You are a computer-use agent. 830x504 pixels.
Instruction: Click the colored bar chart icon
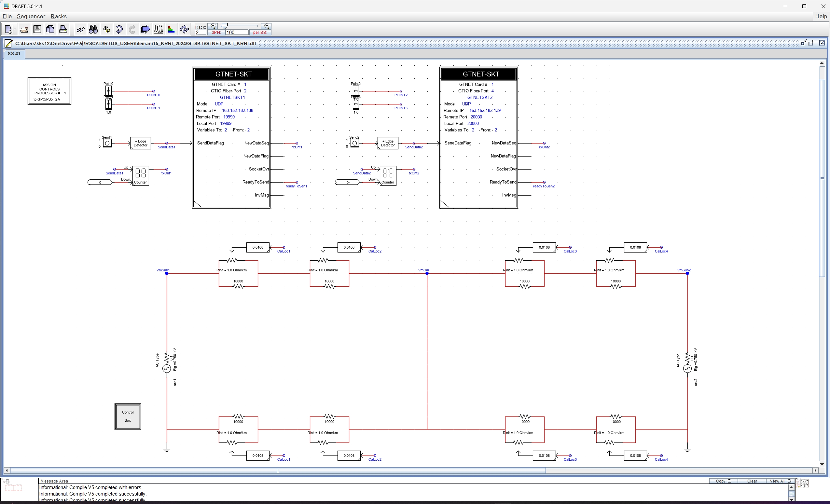click(x=171, y=29)
